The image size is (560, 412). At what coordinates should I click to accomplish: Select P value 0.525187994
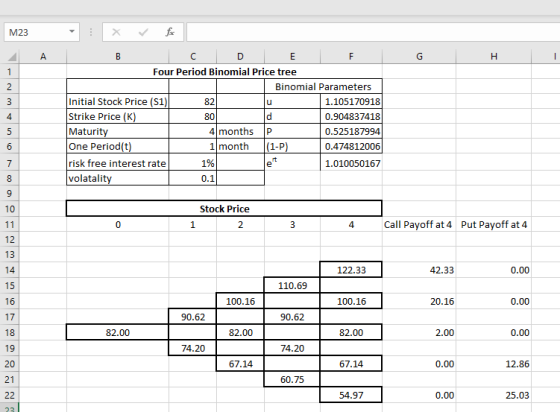click(x=351, y=132)
